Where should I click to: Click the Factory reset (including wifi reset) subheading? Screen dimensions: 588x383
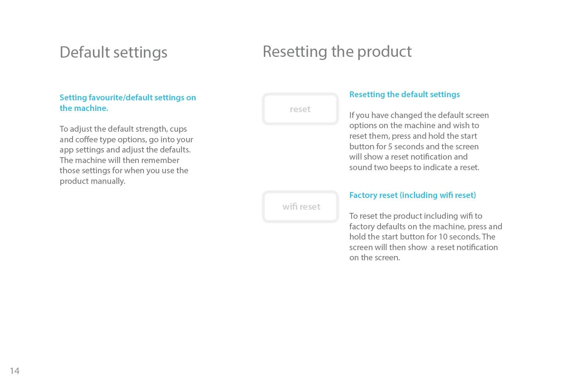[x=412, y=195]
